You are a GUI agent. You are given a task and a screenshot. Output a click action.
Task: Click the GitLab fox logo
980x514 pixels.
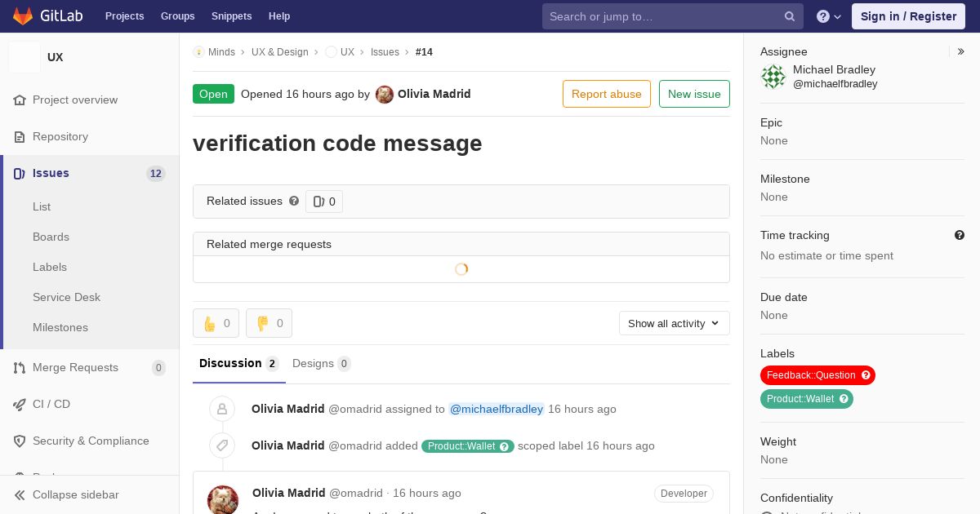coord(23,16)
